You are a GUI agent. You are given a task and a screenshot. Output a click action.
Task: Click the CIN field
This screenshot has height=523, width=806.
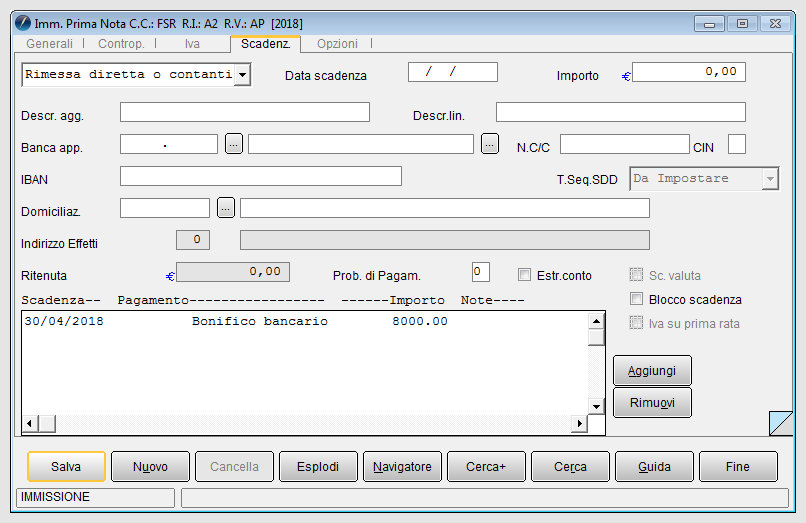coord(737,144)
